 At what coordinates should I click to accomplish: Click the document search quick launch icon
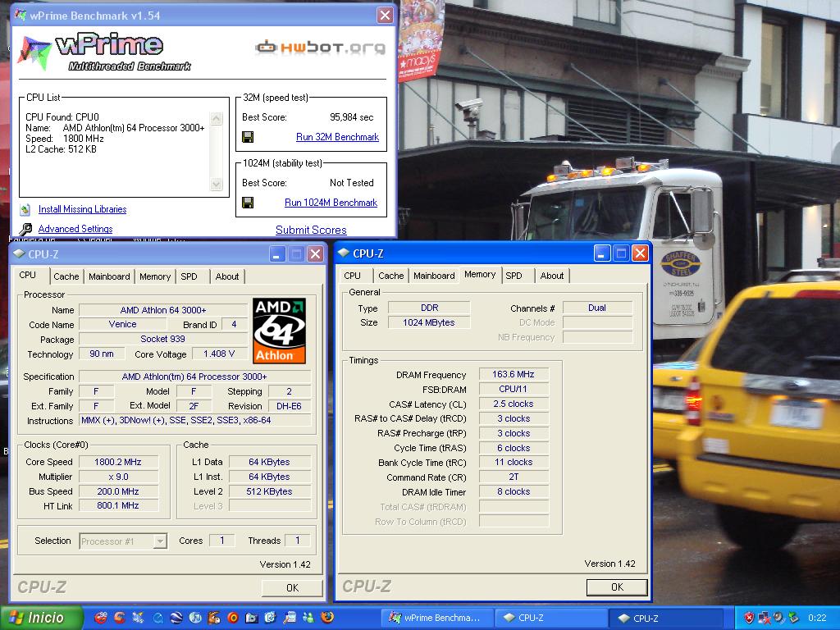coord(290,618)
